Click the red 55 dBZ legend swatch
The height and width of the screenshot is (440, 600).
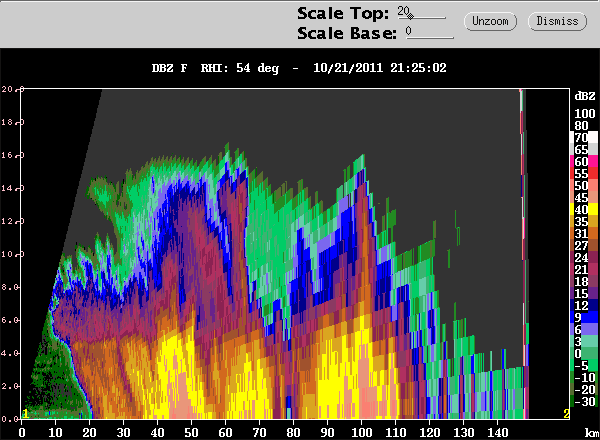tap(584, 173)
